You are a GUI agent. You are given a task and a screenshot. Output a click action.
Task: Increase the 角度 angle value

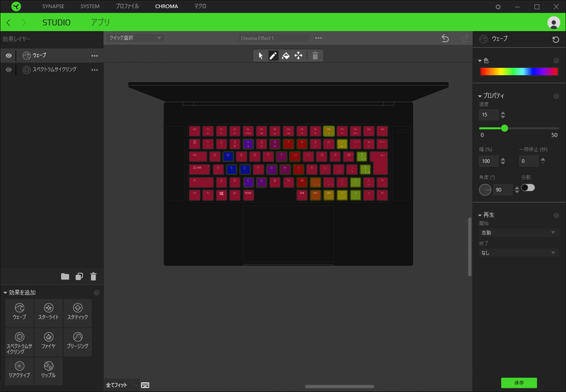[x=517, y=188]
